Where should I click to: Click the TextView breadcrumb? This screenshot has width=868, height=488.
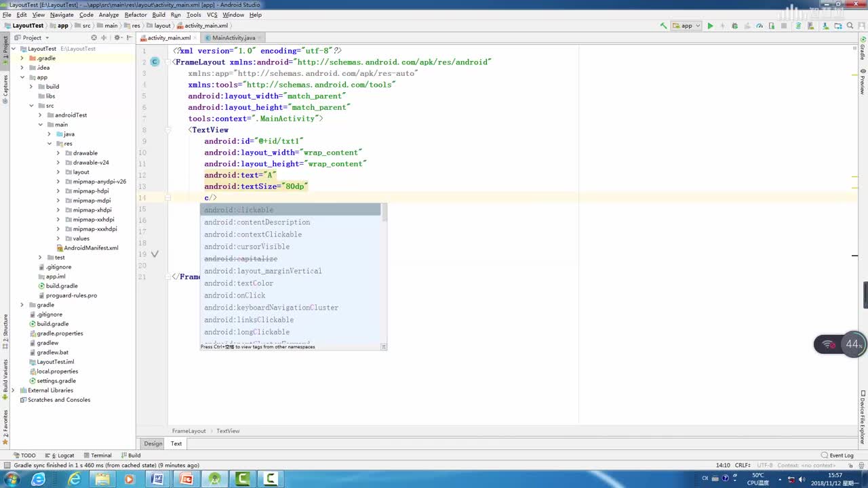coord(228,431)
